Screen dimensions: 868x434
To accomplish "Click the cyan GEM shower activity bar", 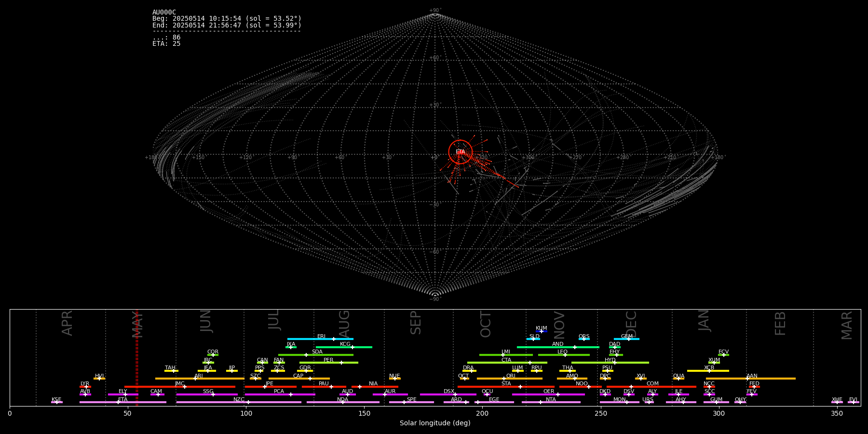I will (x=626, y=339).
